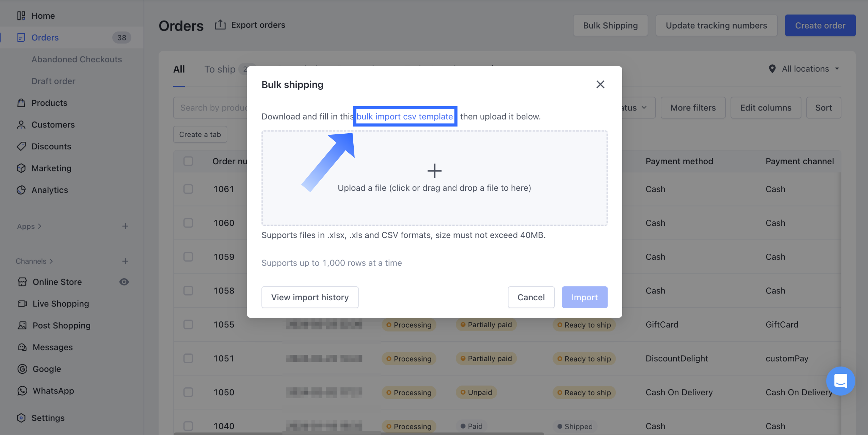The width and height of the screenshot is (868, 435).
Task: Expand the Channels section chevron
Action: tap(51, 261)
